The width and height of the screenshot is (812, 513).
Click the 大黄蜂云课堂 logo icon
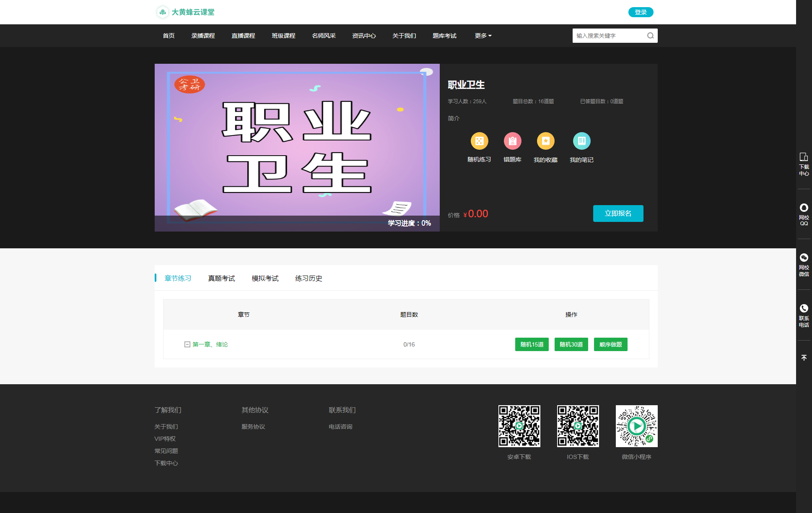pos(163,12)
